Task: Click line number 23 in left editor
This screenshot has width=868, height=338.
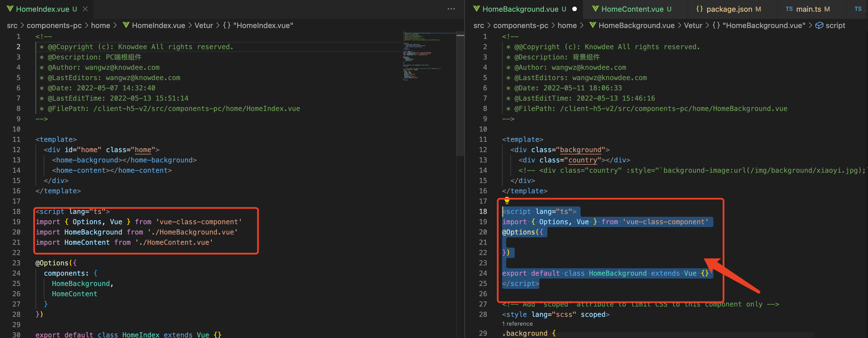Action: click(x=16, y=263)
